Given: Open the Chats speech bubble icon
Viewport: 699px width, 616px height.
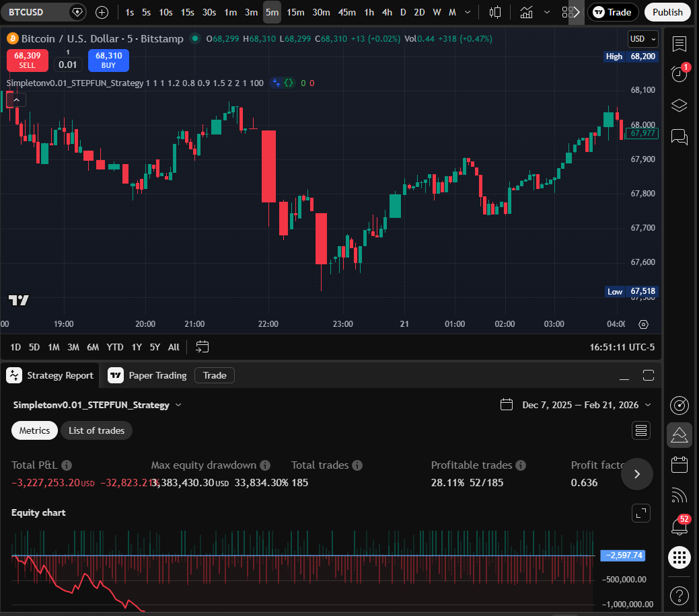Looking at the screenshot, I should [679, 137].
